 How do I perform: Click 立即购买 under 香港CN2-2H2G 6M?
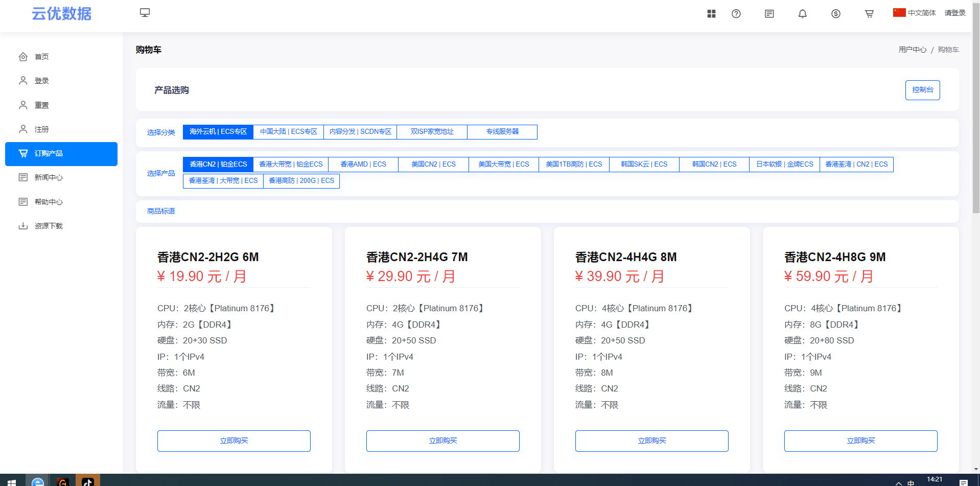(234, 441)
